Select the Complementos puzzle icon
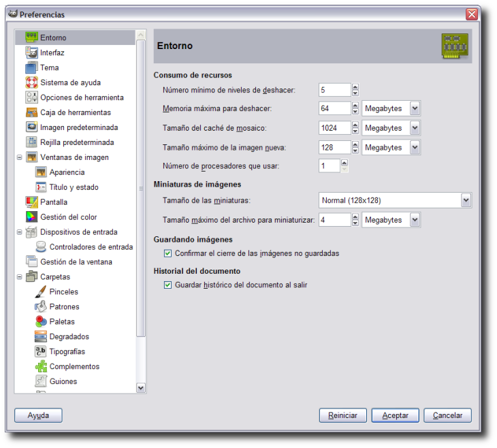 [x=41, y=366]
